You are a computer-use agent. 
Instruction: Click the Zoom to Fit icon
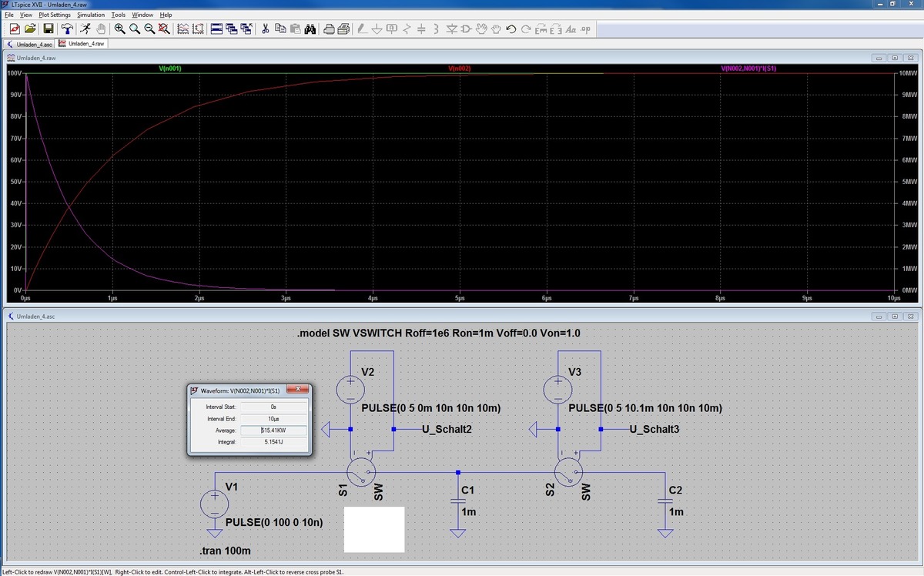click(x=163, y=29)
